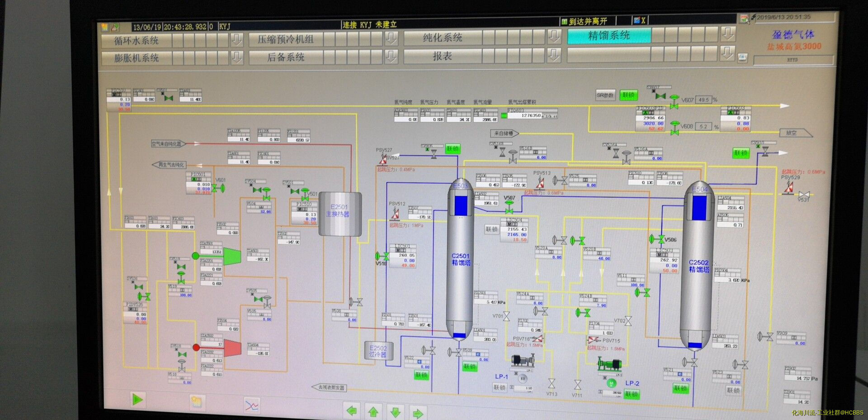Viewport: 868px width, 420px height.
Task: Select the red expander turbine icon
Action: click(232, 348)
